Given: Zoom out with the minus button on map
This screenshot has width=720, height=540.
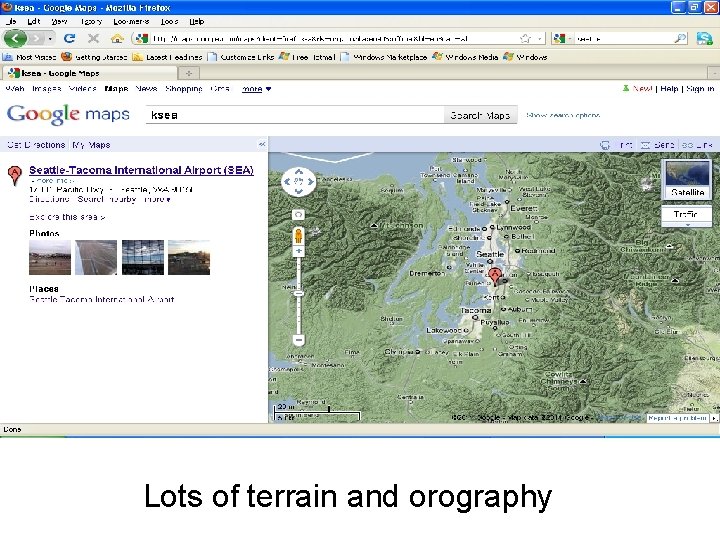Looking at the screenshot, I should click(x=298, y=340).
